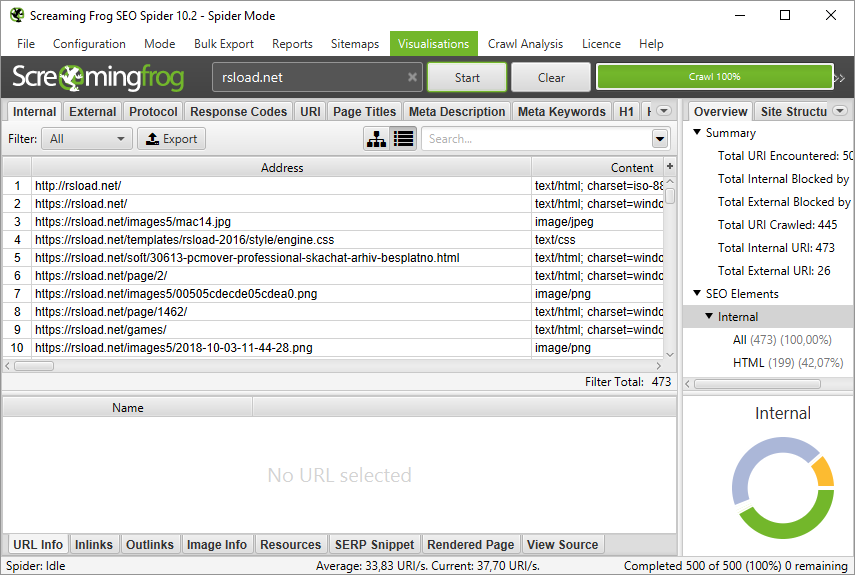Click the overview panel horizontal scrollbar

point(757,384)
